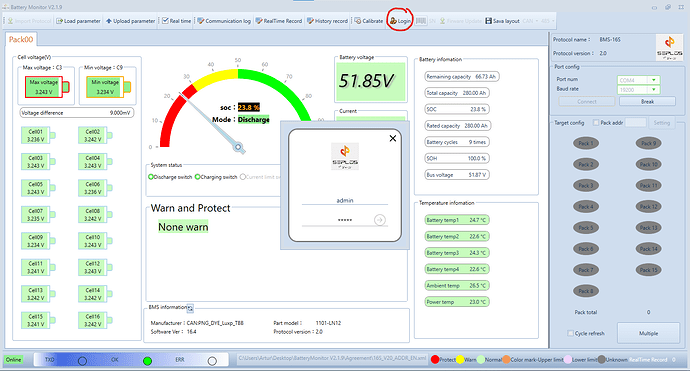Click the Connect button

point(587,102)
